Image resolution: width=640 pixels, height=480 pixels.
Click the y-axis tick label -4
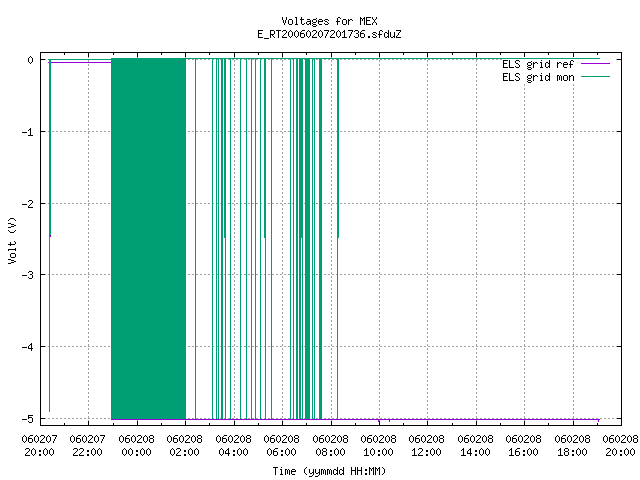coord(28,347)
